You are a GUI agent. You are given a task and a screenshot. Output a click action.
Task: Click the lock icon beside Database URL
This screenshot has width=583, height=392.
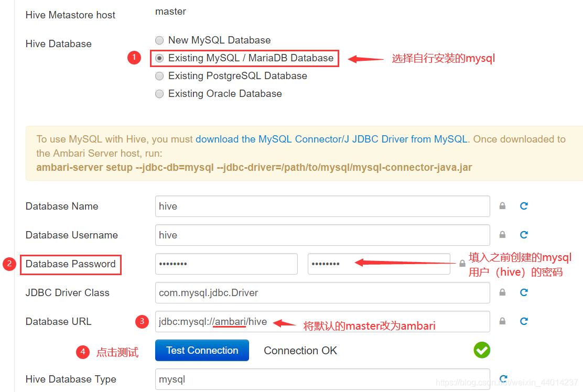click(x=502, y=321)
